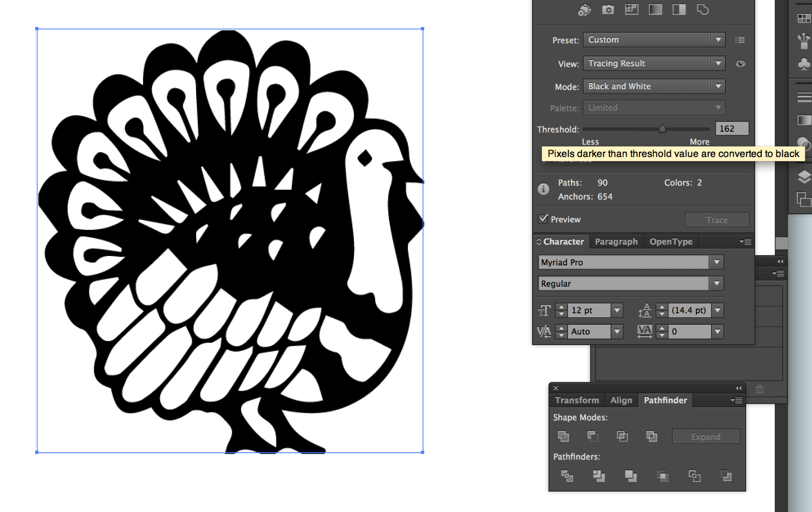Apply the High Color camera preset icon
Screen dimensions: 812x512
pyautogui.click(x=608, y=9)
